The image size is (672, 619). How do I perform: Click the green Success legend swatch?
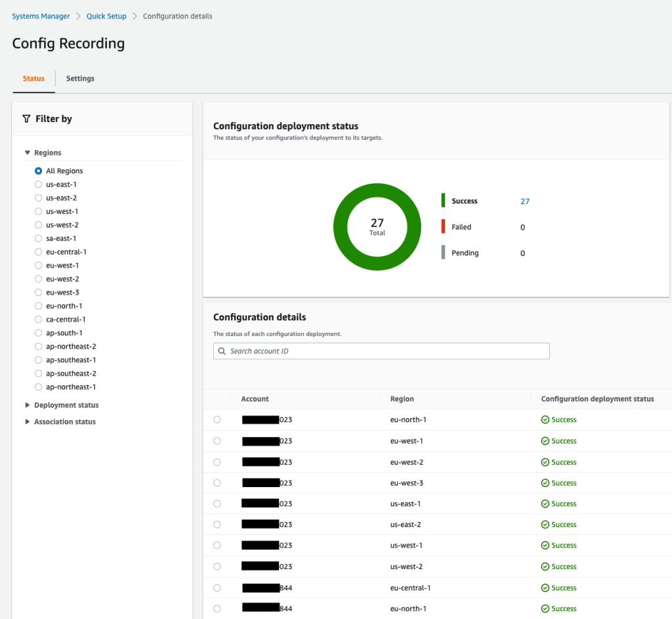pyautogui.click(x=443, y=200)
